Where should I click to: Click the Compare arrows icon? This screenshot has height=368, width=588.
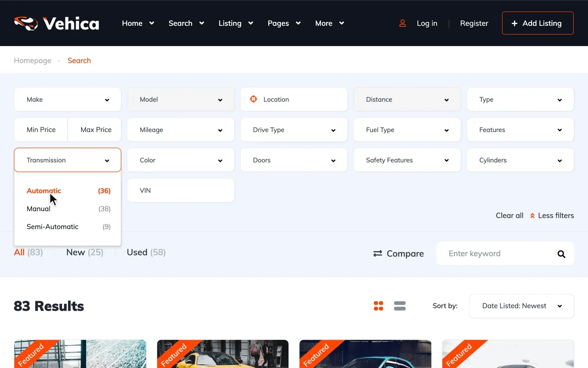(378, 254)
